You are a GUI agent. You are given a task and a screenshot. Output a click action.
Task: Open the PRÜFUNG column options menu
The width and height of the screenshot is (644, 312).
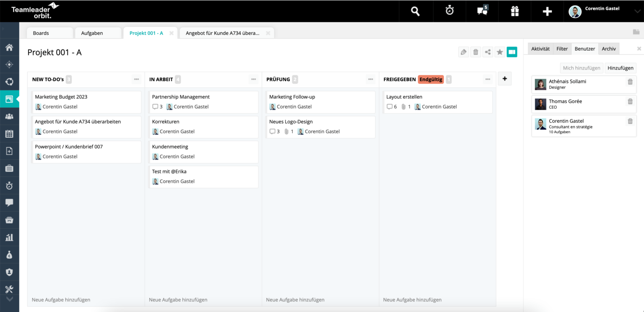(370, 79)
